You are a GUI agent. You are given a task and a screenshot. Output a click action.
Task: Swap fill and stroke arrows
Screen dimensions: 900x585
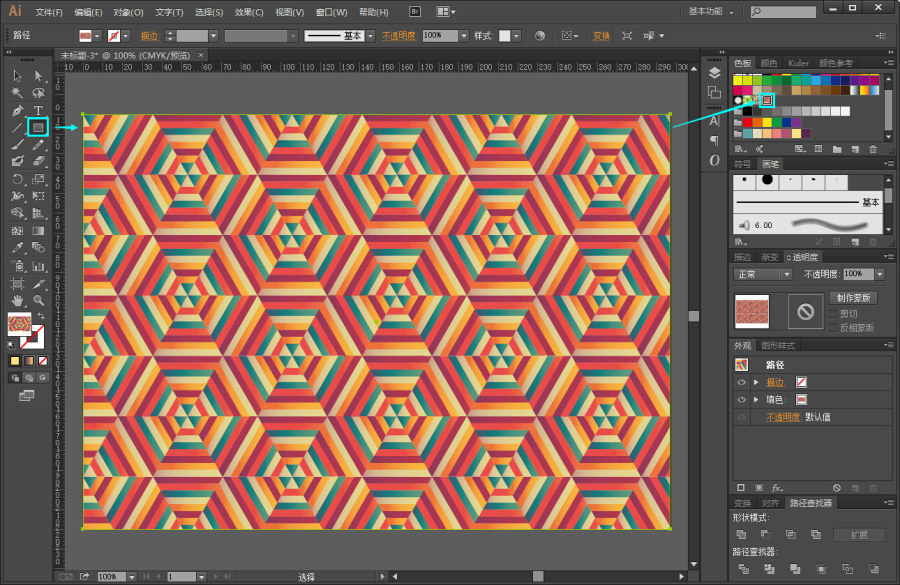click(x=41, y=316)
